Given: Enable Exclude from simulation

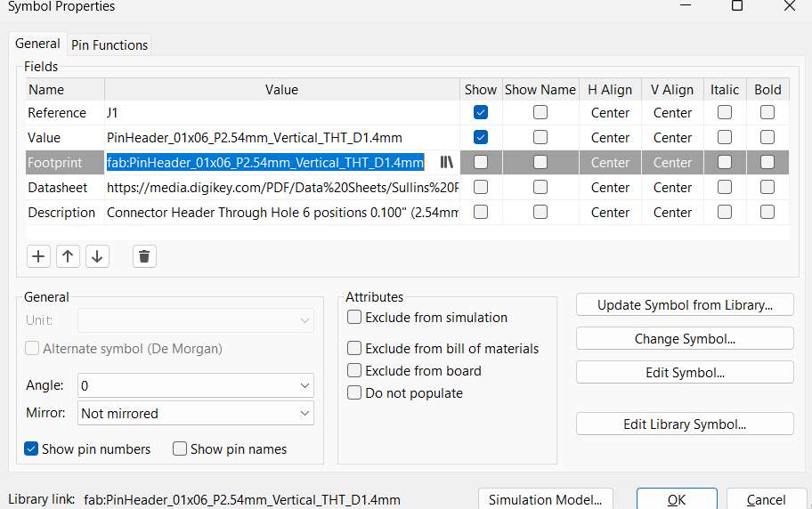Looking at the screenshot, I should pyautogui.click(x=355, y=318).
